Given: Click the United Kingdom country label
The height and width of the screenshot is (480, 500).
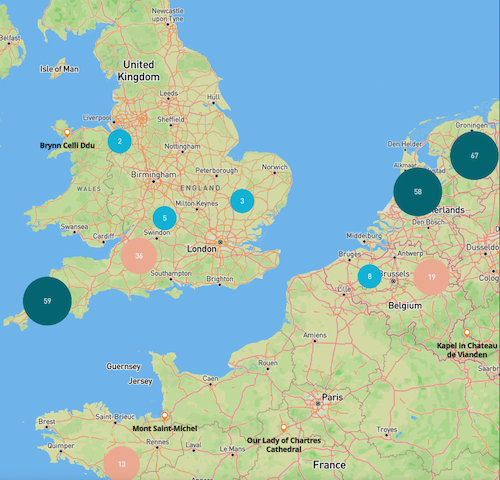Looking at the screenshot, I should pyautogui.click(x=139, y=71).
